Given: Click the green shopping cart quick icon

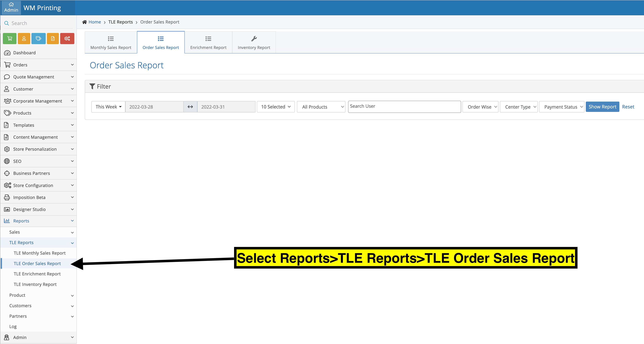Looking at the screenshot, I should [9, 39].
